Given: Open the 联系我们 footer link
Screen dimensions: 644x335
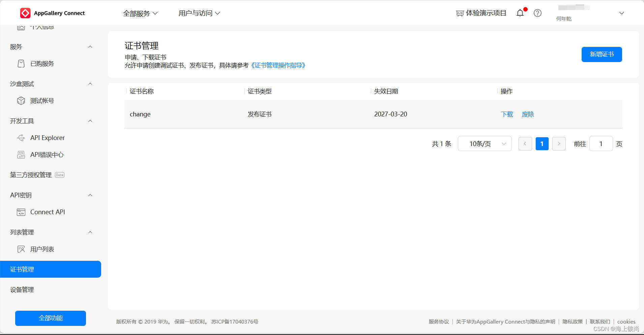Looking at the screenshot, I should click(600, 322).
